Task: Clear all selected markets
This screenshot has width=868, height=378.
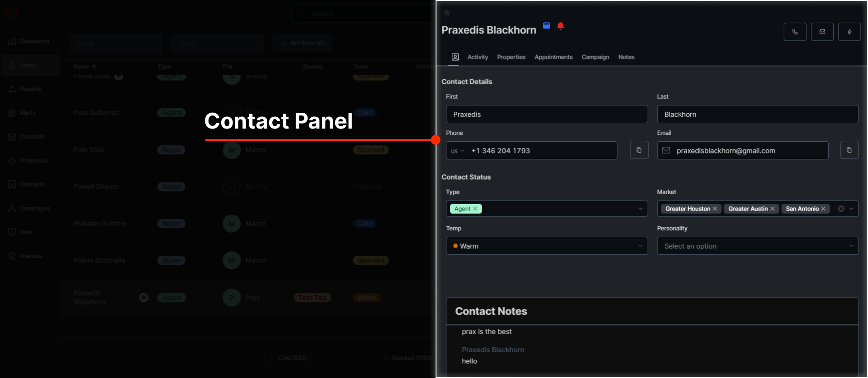Action: point(841,209)
